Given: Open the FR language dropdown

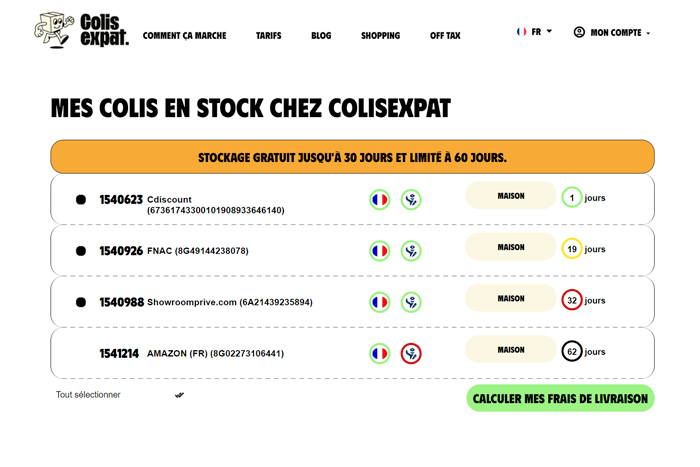Looking at the screenshot, I should (534, 32).
